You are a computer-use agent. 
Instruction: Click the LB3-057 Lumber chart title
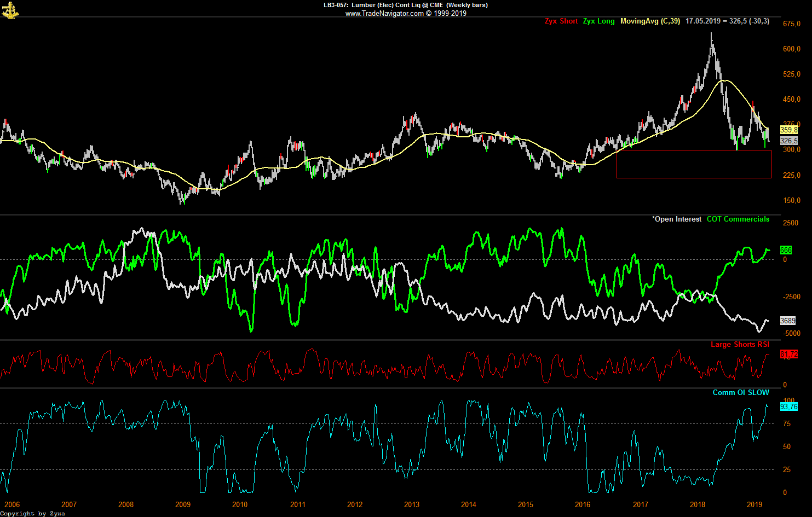point(405,5)
